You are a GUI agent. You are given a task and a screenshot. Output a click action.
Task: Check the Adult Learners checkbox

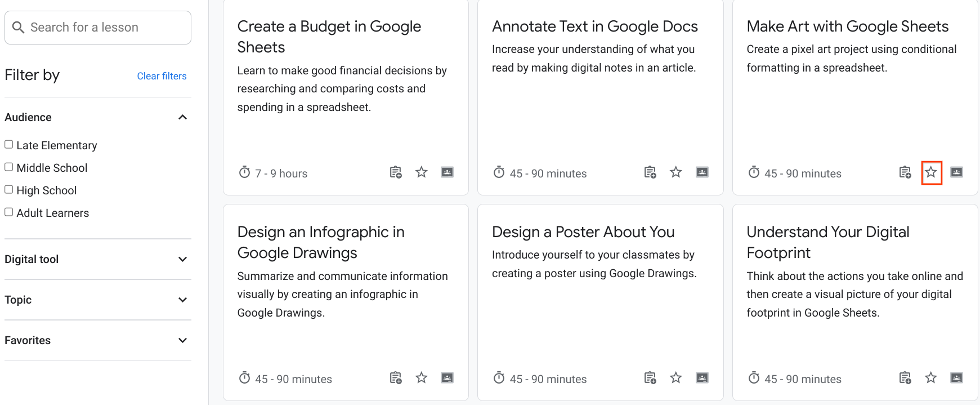pos(8,211)
